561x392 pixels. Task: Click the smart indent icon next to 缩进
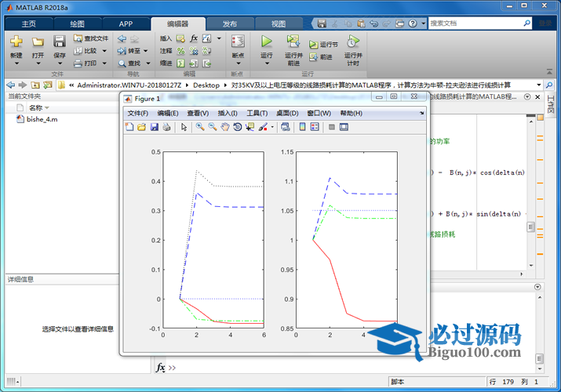click(x=180, y=64)
